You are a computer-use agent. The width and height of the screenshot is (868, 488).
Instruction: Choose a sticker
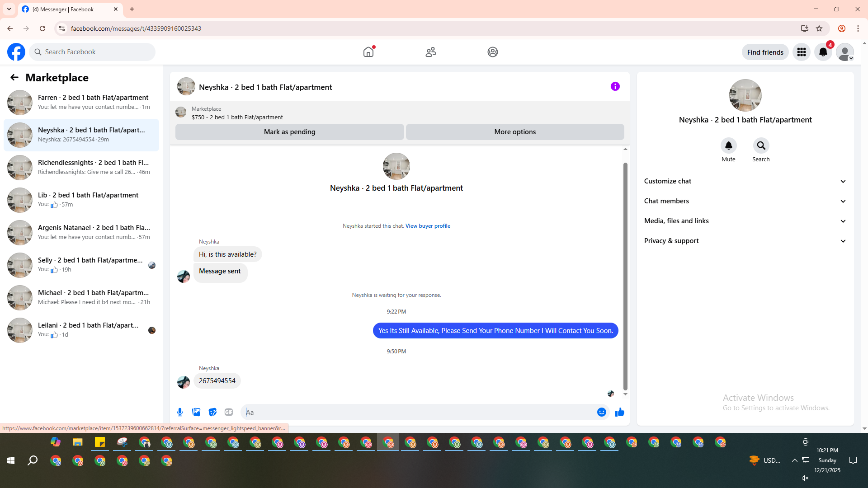[x=212, y=412]
